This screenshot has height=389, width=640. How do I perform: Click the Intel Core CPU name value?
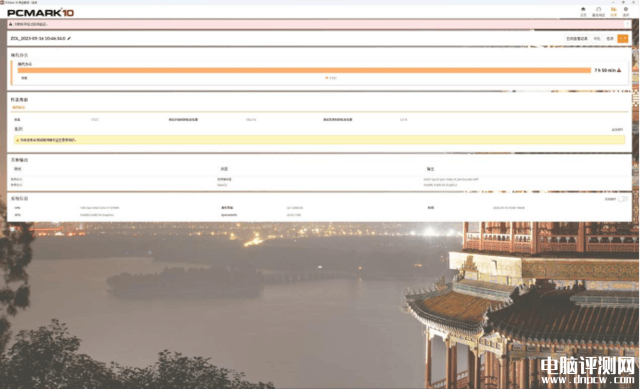100,208
